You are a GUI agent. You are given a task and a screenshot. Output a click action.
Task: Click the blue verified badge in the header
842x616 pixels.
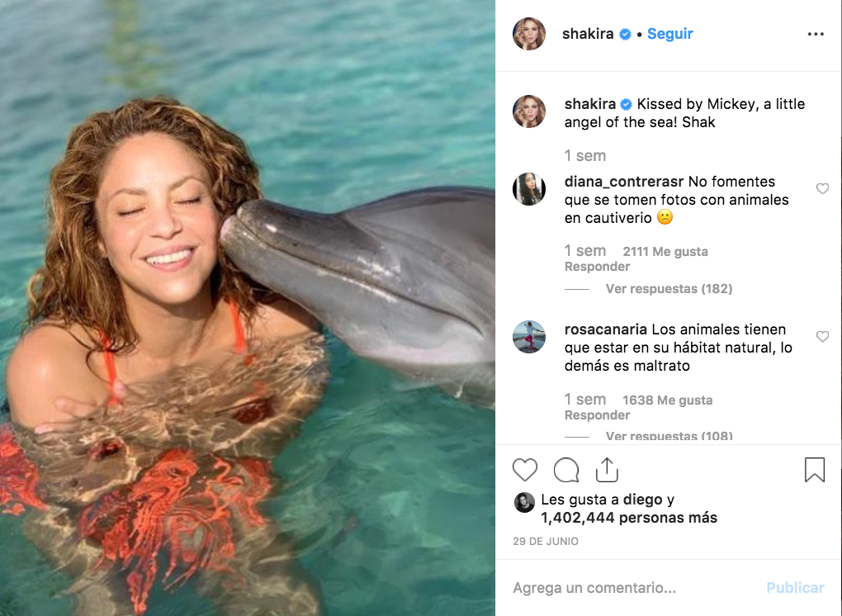(x=626, y=35)
